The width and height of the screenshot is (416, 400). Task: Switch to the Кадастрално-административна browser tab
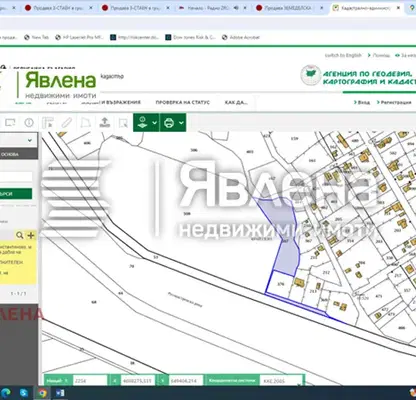point(366,8)
